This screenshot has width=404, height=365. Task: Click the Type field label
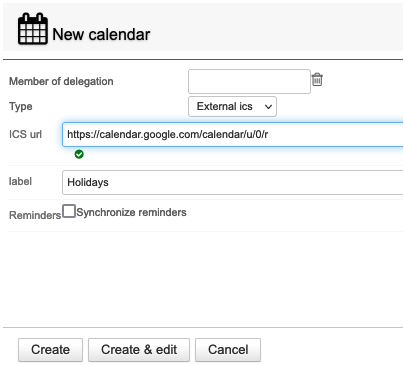click(21, 107)
